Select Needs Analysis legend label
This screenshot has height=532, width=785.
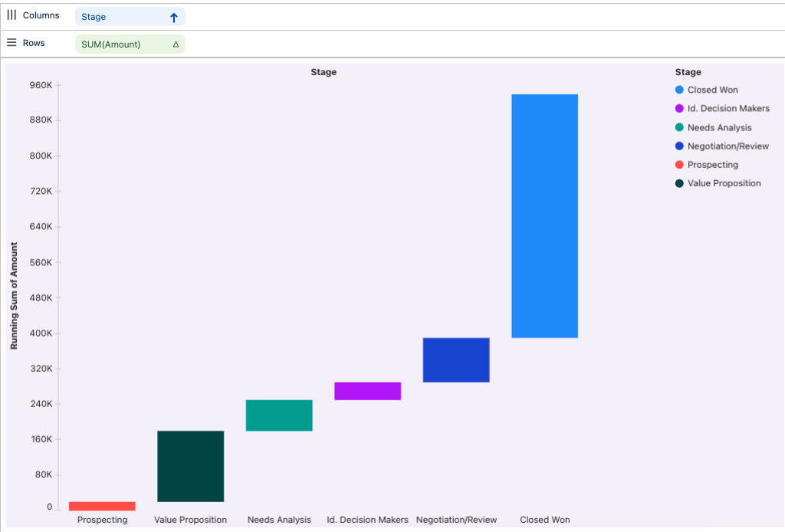(x=719, y=127)
